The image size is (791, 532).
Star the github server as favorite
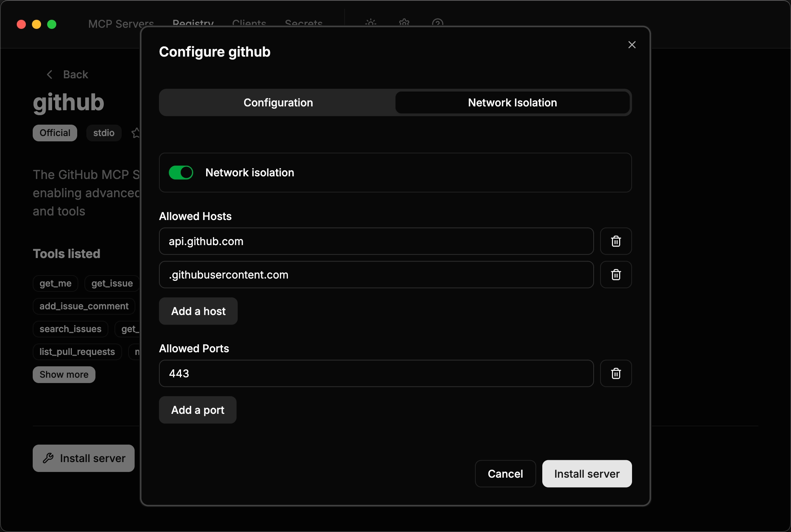(x=136, y=133)
